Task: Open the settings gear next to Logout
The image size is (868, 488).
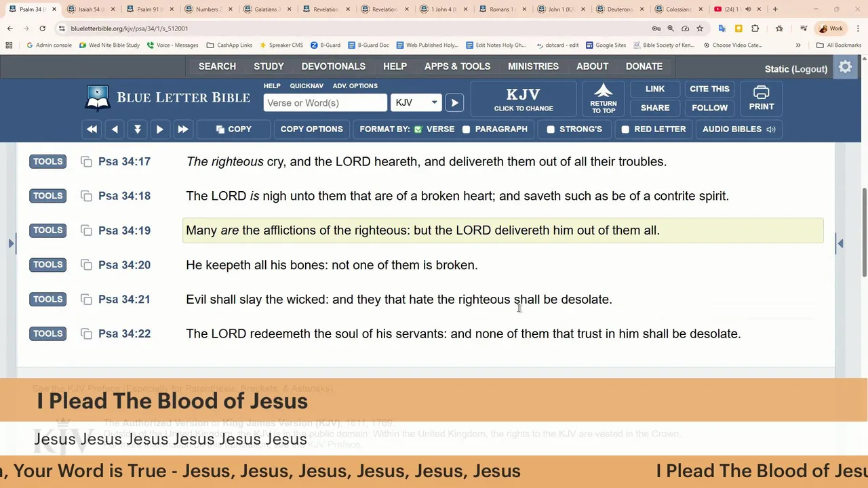Action: click(x=845, y=68)
